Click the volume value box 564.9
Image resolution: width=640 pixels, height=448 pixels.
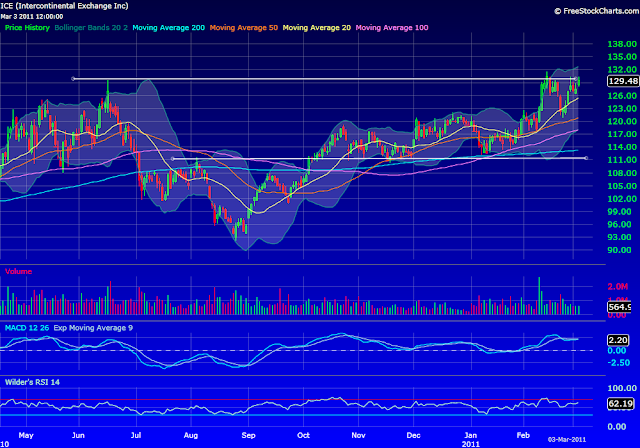(x=620, y=307)
